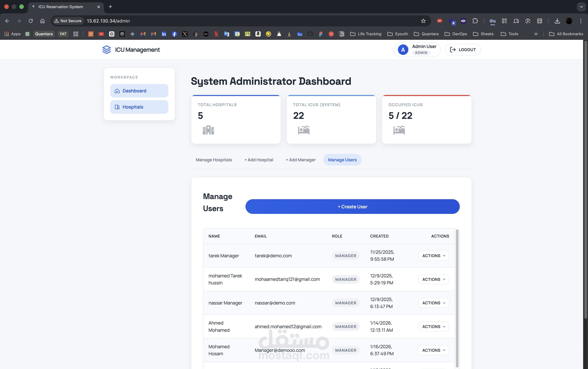
Task: Select Dashboard in the workspace sidebar
Action: (139, 91)
